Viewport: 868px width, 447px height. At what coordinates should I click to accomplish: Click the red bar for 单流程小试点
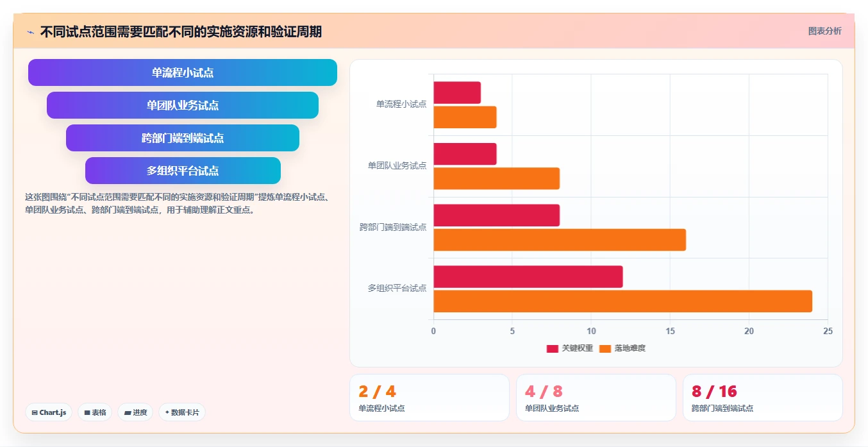pyautogui.click(x=457, y=92)
